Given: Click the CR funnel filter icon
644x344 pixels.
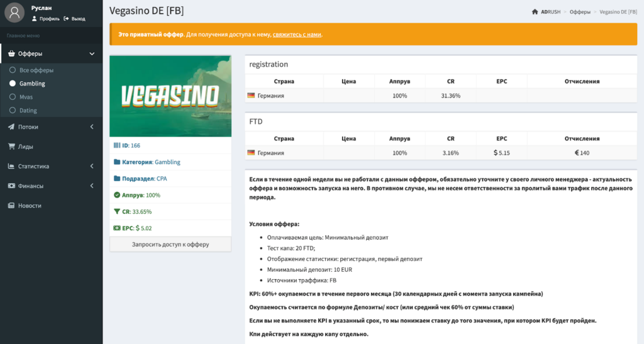Looking at the screenshot, I should coord(117,211).
